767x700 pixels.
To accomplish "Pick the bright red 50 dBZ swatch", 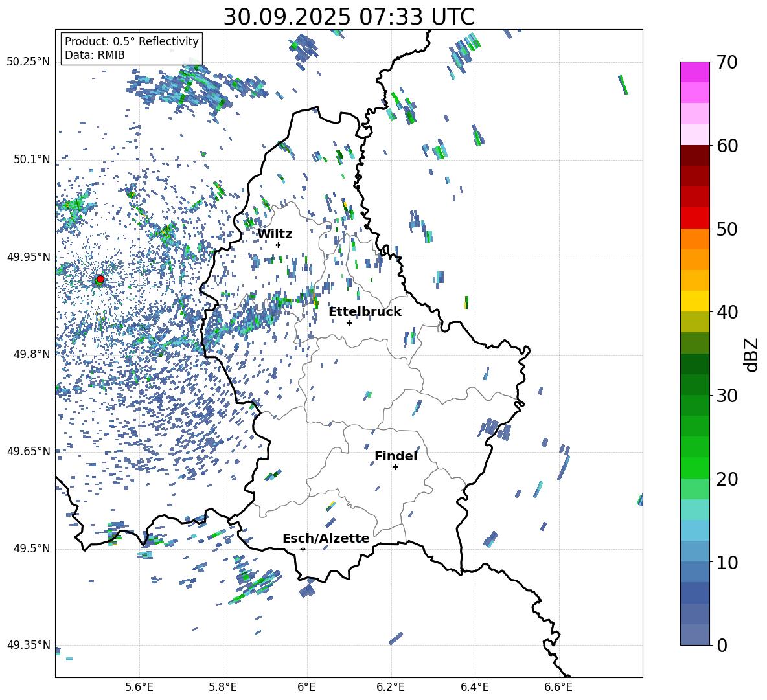I will [695, 218].
